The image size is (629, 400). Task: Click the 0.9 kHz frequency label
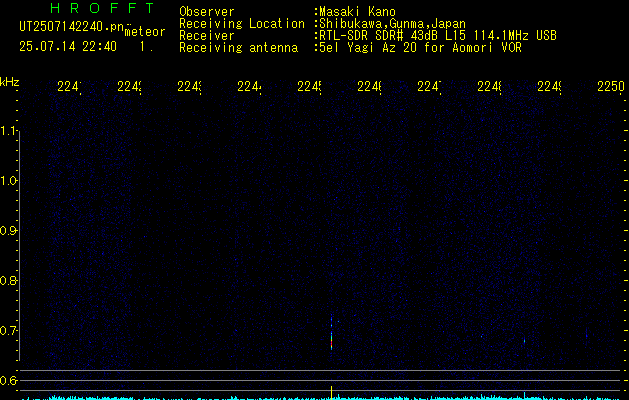(x=9, y=231)
